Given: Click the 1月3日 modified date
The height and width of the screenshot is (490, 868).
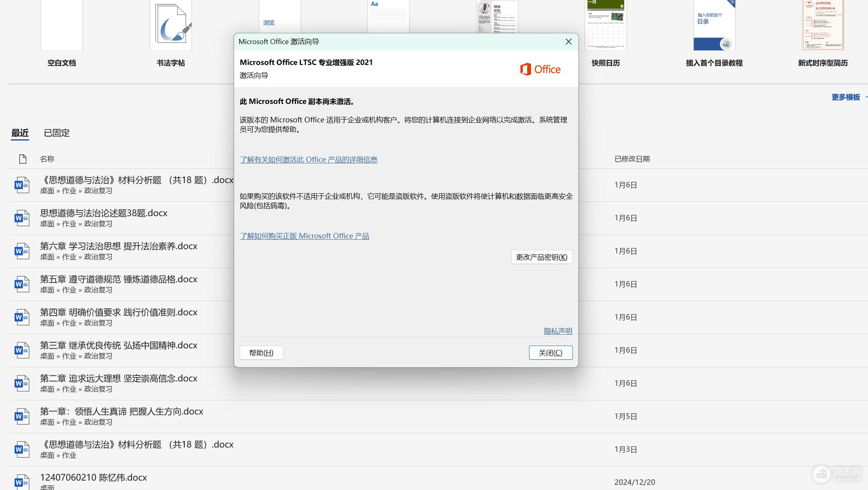Looking at the screenshot, I should coord(626,449).
